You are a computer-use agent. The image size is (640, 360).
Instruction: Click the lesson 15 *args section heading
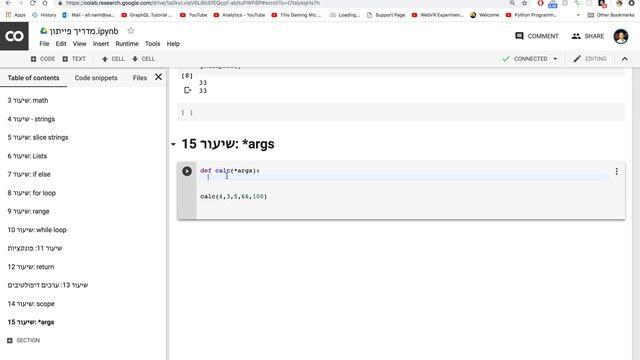tap(228, 144)
